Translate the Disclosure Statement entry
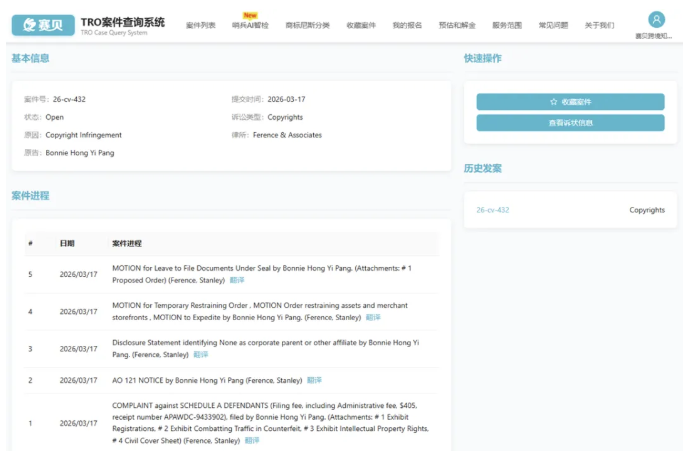Image resolution: width=687 pixels, height=459 pixels. coord(201,354)
